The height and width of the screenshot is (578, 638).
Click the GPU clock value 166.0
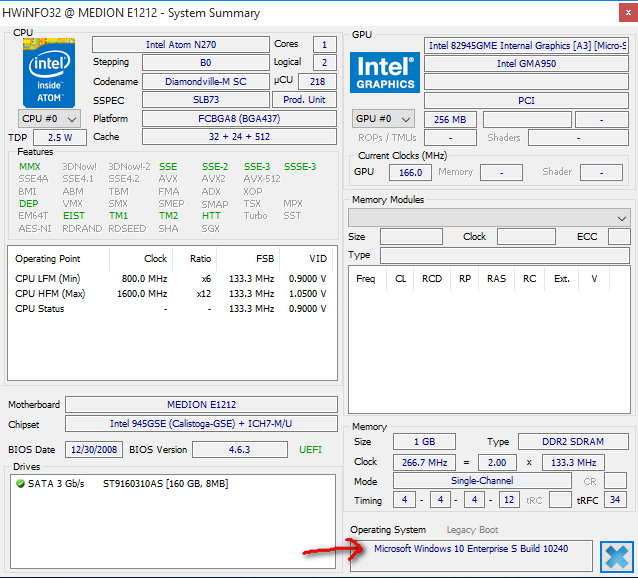(410, 172)
